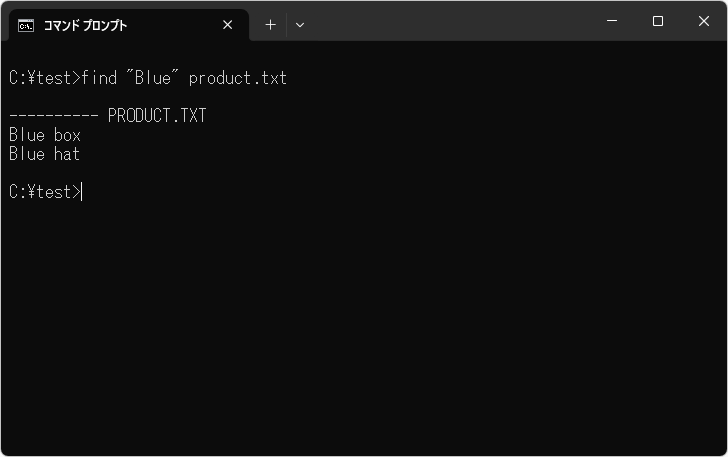Open a new tab with the plus button
This screenshot has width=728, height=457.
click(x=270, y=25)
